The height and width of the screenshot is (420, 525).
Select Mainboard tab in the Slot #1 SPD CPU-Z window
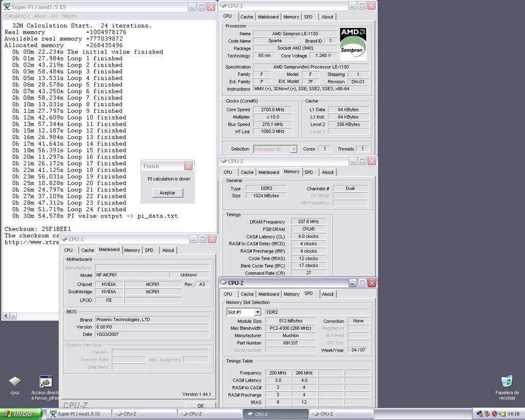[x=269, y=294]
